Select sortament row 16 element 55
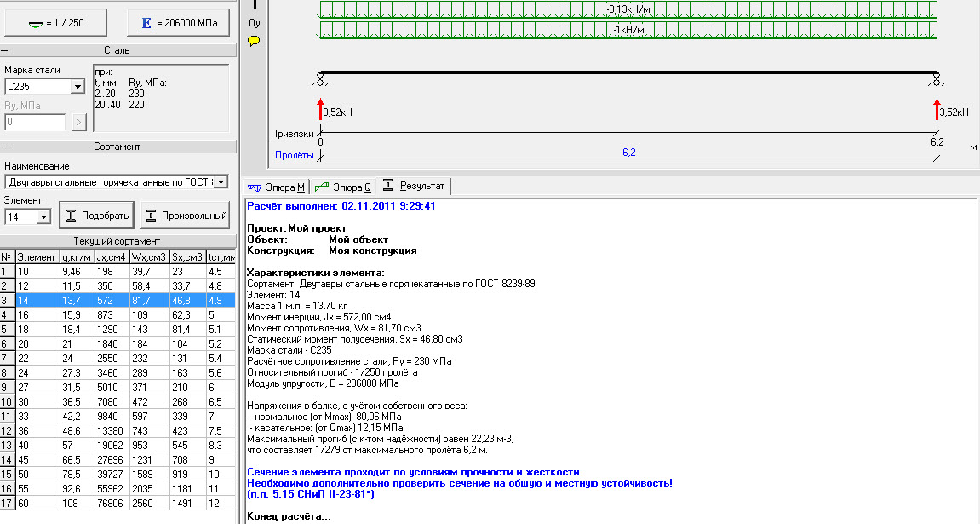Screen dimensions: 980x524 point(117,488)
